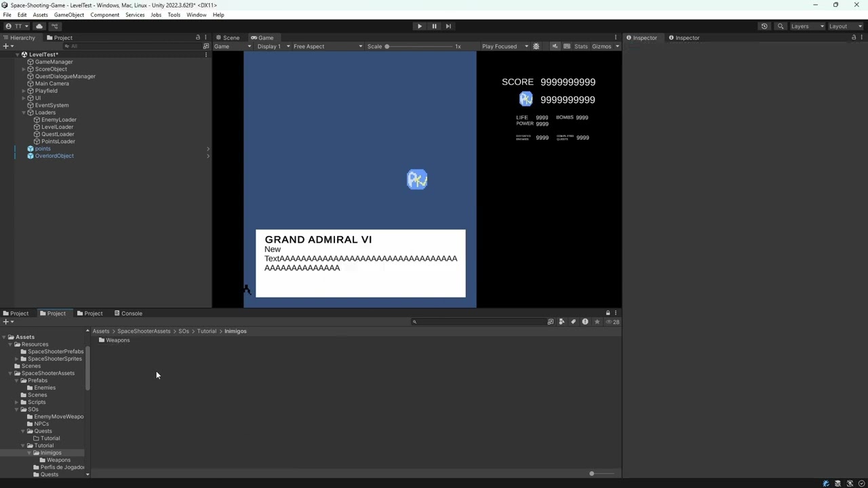This screenshot has height=488, width=868.
Task: Open the Display 1 dropdown
Action: point(273,46)
